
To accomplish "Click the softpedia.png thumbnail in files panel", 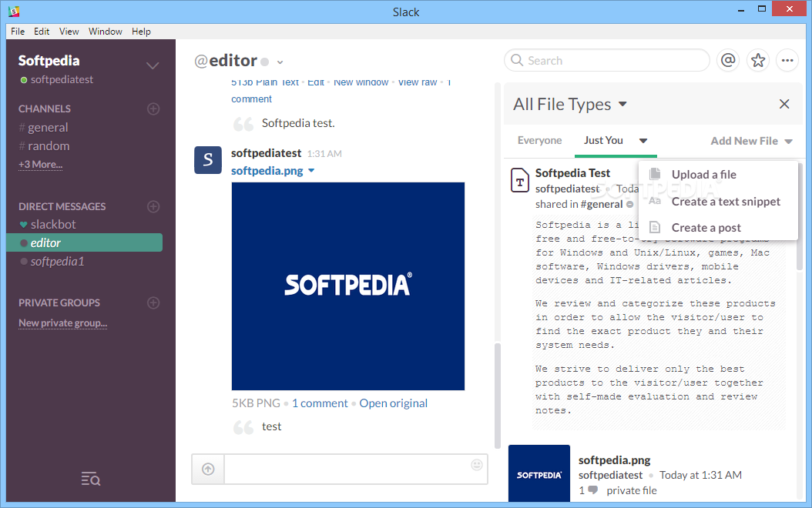I will tap(539, 473).
